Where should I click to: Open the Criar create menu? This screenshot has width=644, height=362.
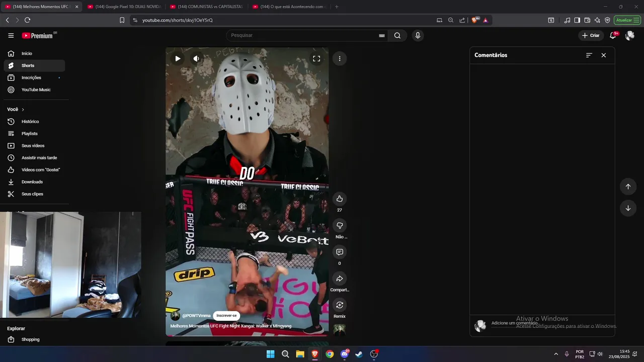coord(591,35)
